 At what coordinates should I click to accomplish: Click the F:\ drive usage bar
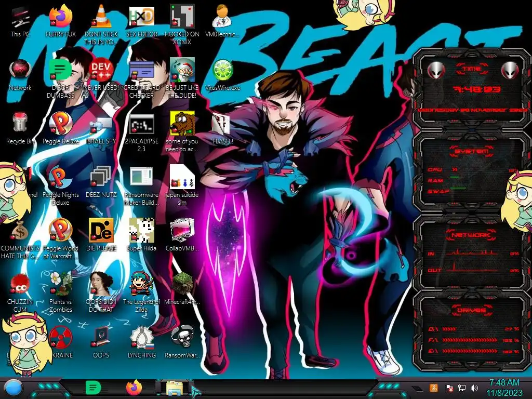coord(474,340)
